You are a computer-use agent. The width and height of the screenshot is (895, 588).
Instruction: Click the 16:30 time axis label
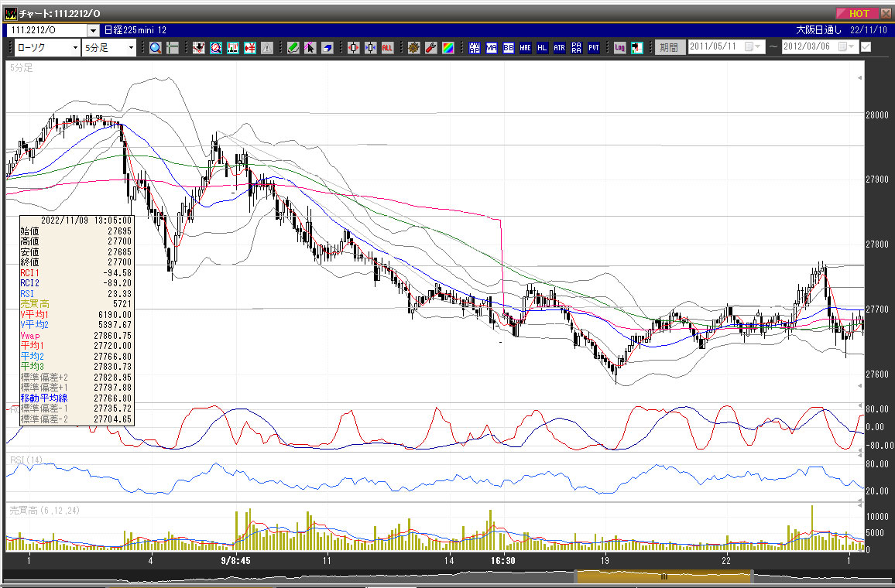point(503,561)
